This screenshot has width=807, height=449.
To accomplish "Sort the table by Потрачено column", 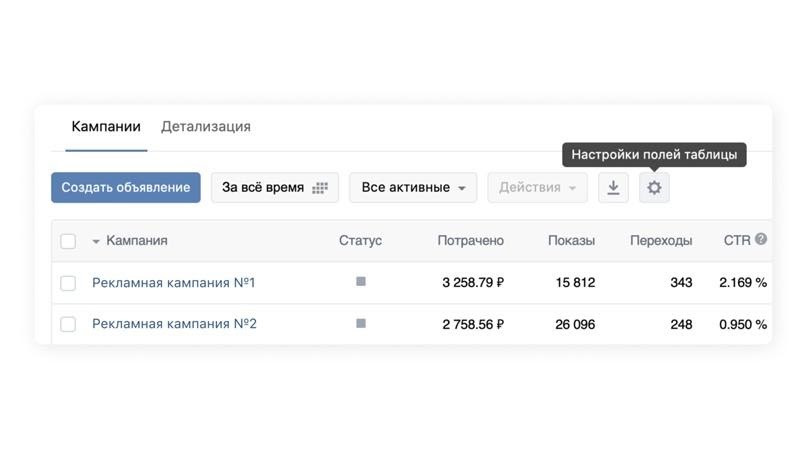I will 470,241.
